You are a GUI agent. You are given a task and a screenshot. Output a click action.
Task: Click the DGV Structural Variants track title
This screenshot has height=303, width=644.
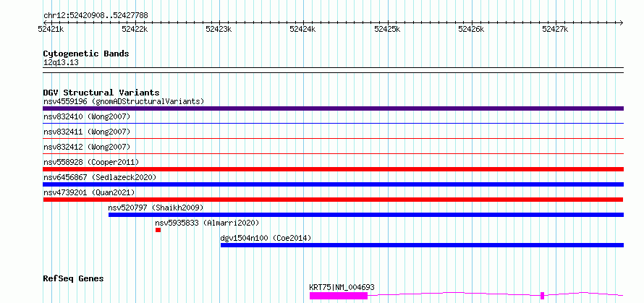(x=101, y=93)
